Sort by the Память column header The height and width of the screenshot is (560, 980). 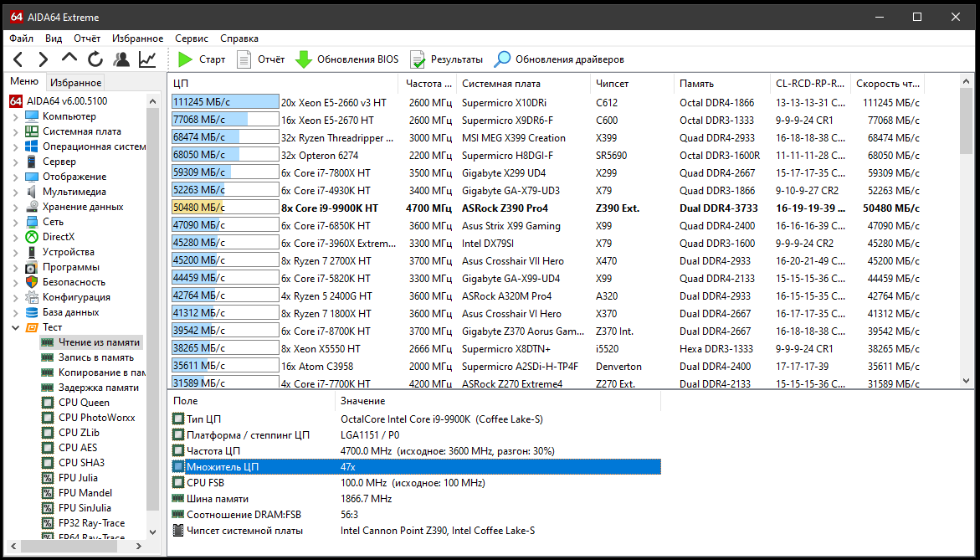tap(721, 83)
